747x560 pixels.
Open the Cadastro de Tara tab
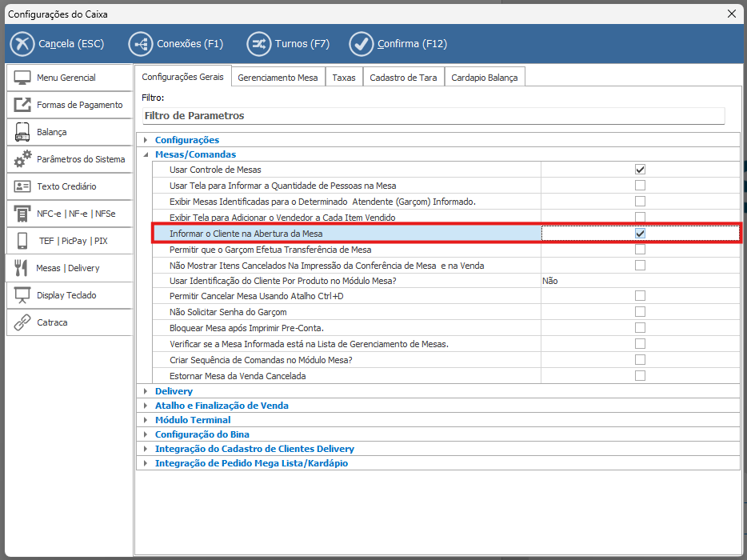[x=402, y=78]
